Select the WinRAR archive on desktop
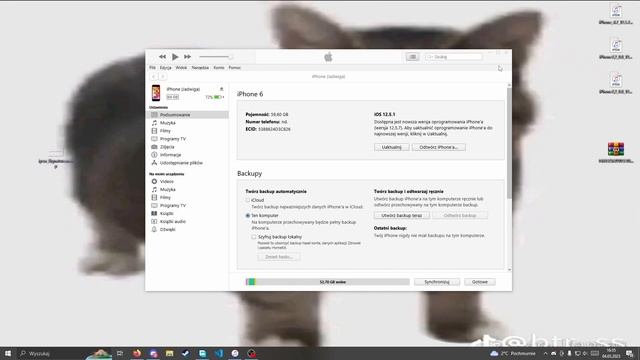The width and height of the screenshot is (640, 360). 616,152
